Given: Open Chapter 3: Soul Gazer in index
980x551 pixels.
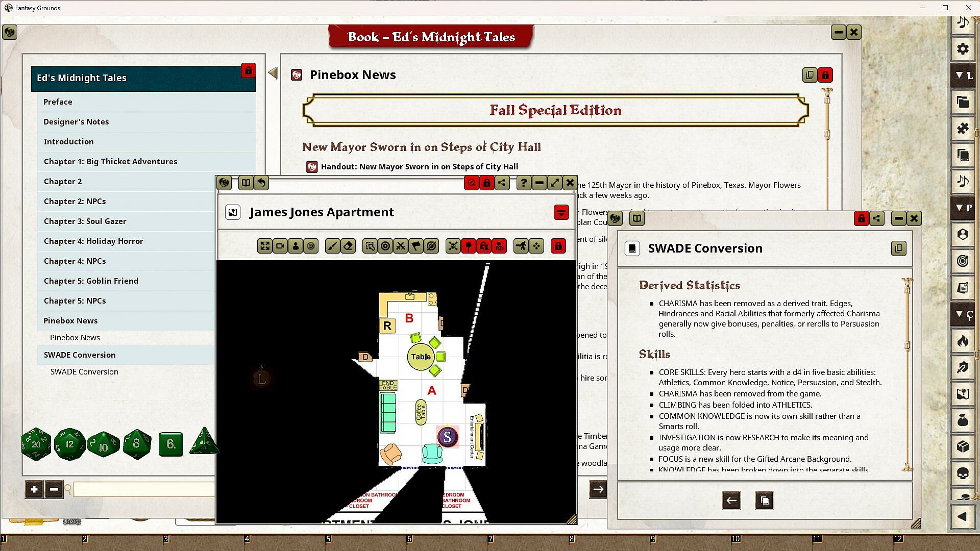Looking at the screenshot, I should (x=85, y=221).
